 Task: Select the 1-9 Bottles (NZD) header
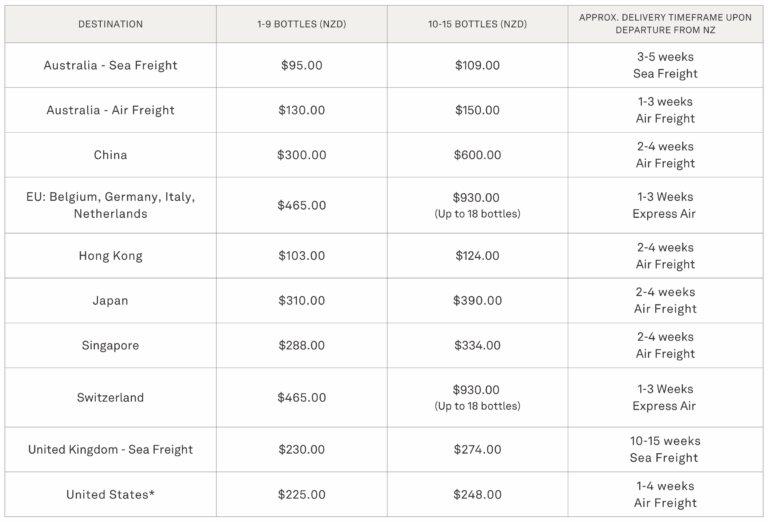point(301,24)
